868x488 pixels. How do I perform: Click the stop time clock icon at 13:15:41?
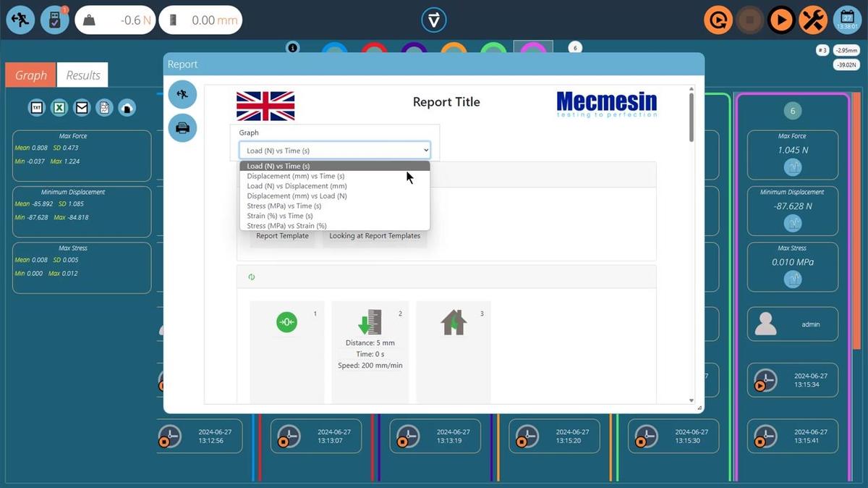[x=765, y=436]
